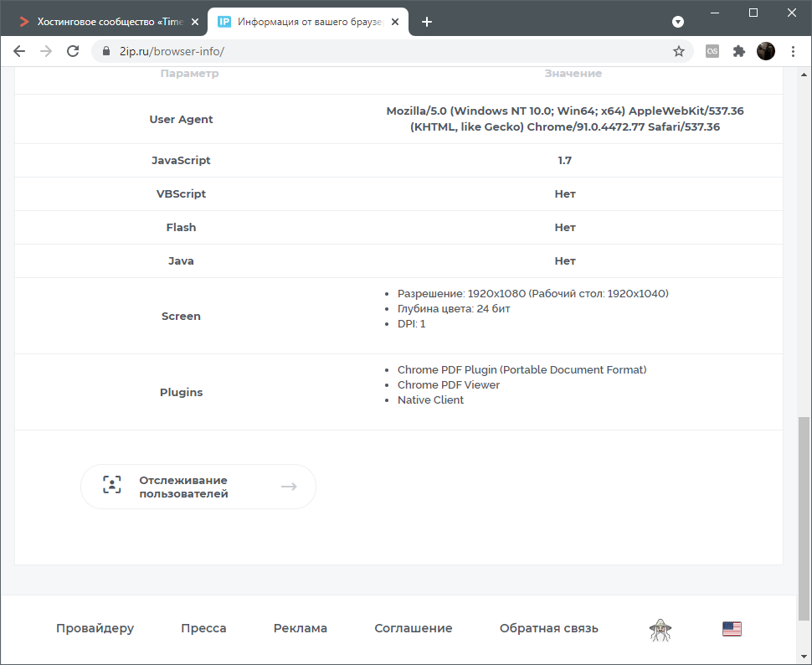Click the wizard-hat character icon in the footer
This screenshot has height=665, width=812.
click(660, 630)
